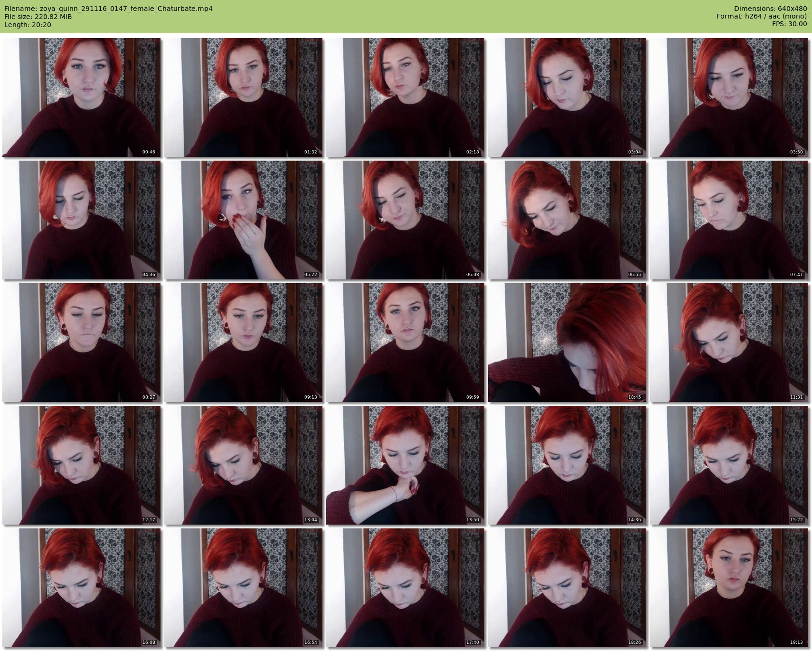
Task: Choose the thumbnail at 11:31
Action: coord(729,343)
